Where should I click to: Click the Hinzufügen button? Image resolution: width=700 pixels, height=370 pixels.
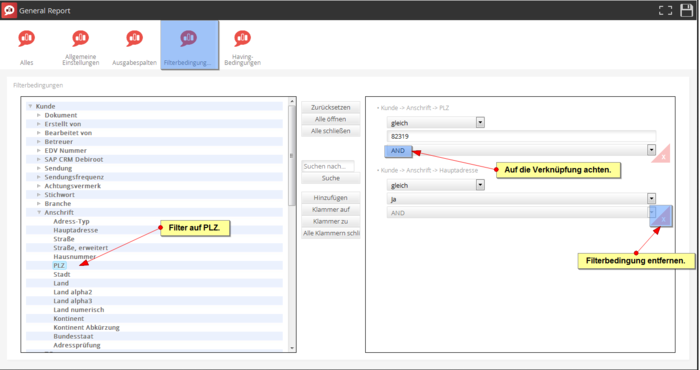click(330, 198)
